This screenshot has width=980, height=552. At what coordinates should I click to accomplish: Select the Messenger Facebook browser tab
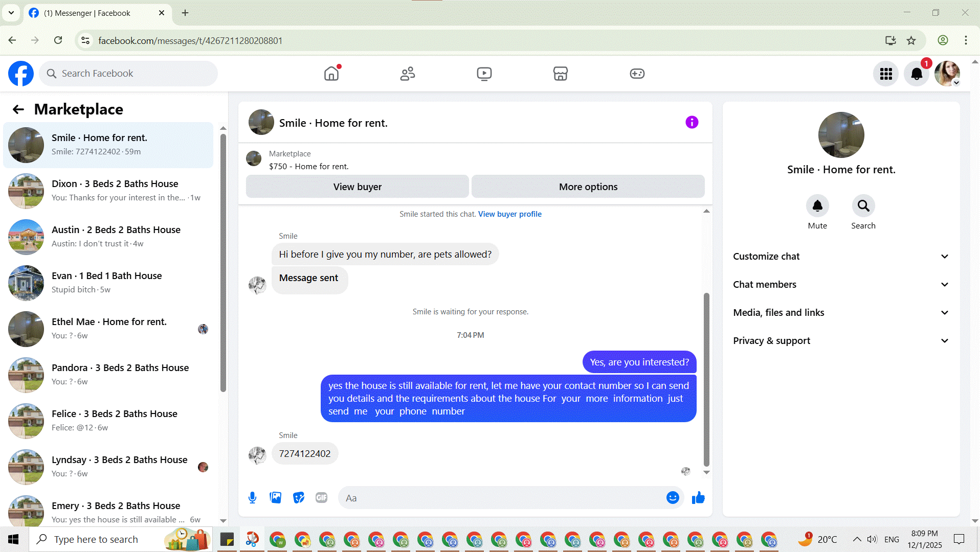tap(97, 13)
